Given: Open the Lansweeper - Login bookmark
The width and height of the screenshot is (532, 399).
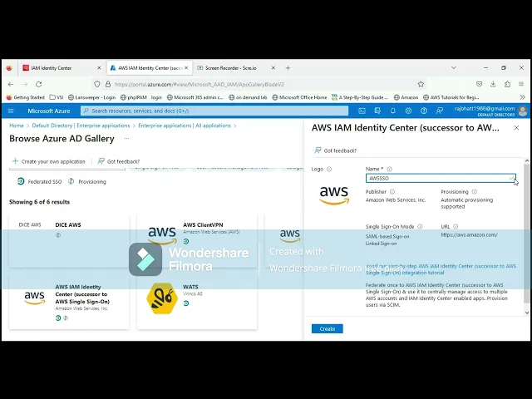Looking at the screenshot, I should (x=91, y=97).
